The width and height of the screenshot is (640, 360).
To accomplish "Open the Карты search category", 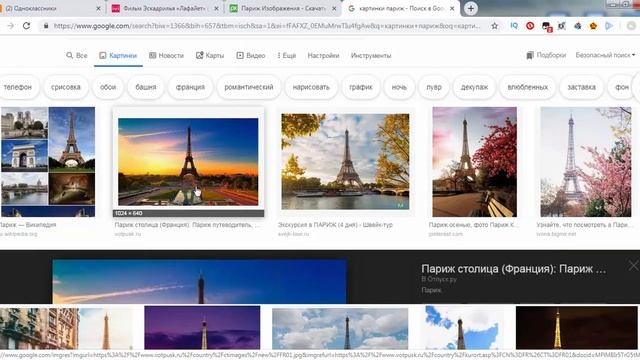I will click(210, 55).
